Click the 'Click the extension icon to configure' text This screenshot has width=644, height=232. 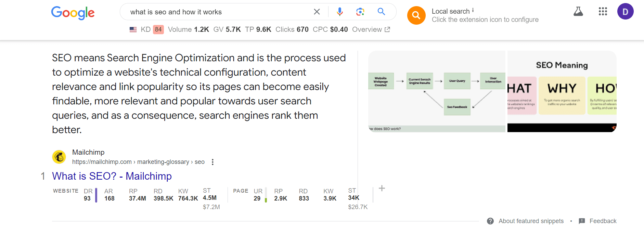click(485, 20)
